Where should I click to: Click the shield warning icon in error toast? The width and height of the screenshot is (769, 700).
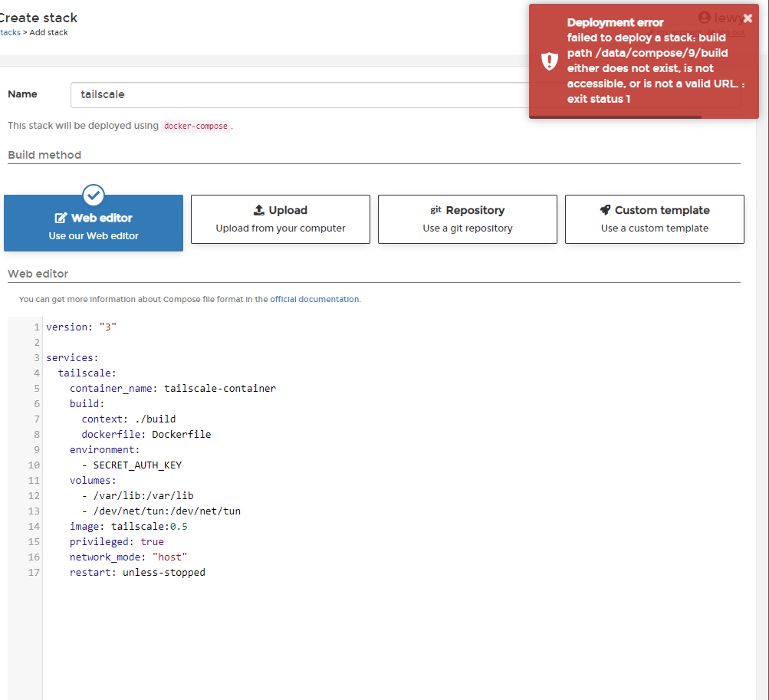pos(549,61)
